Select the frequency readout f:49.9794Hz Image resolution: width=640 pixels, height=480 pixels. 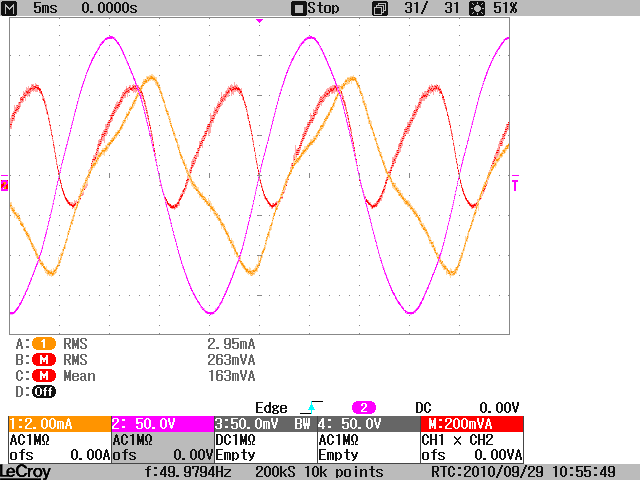tap(188, 472)
